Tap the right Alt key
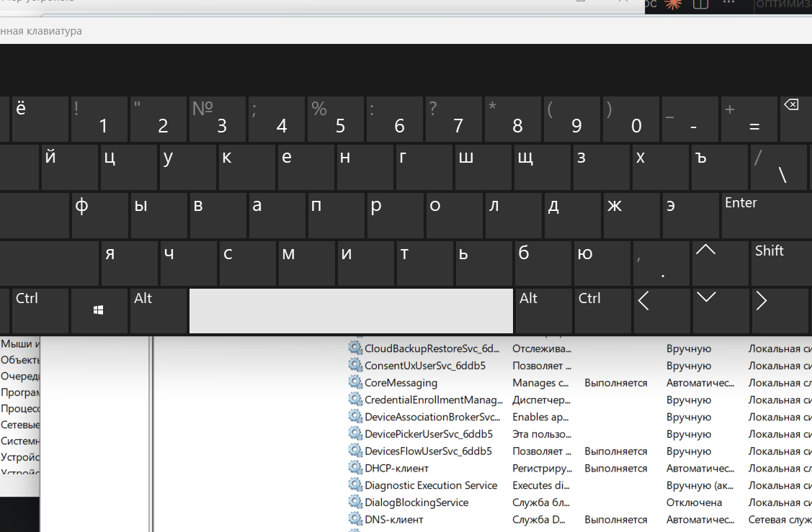Viewport: 812px width, 532px height. click(544, 310)
